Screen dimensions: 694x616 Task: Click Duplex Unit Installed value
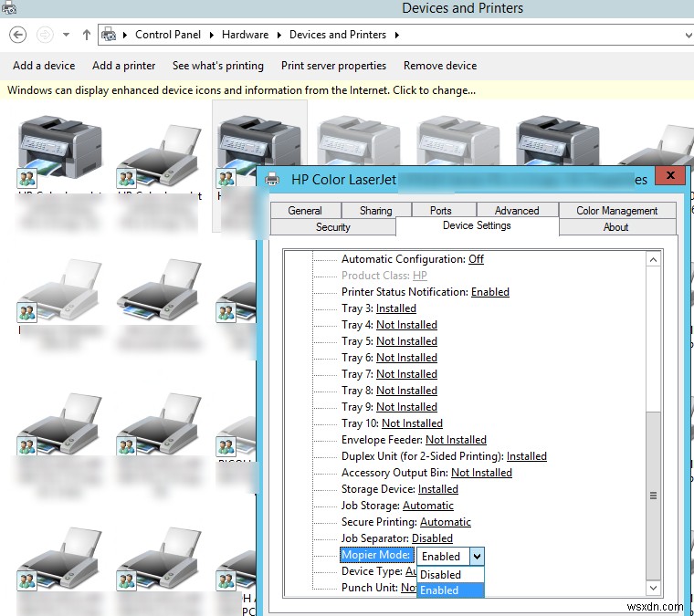[x=527, y=456]
